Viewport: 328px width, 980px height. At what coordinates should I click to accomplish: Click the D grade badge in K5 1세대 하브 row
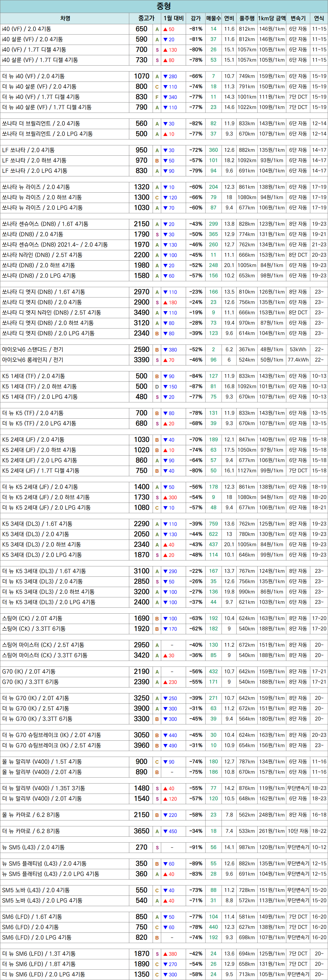tap(157, 386)
